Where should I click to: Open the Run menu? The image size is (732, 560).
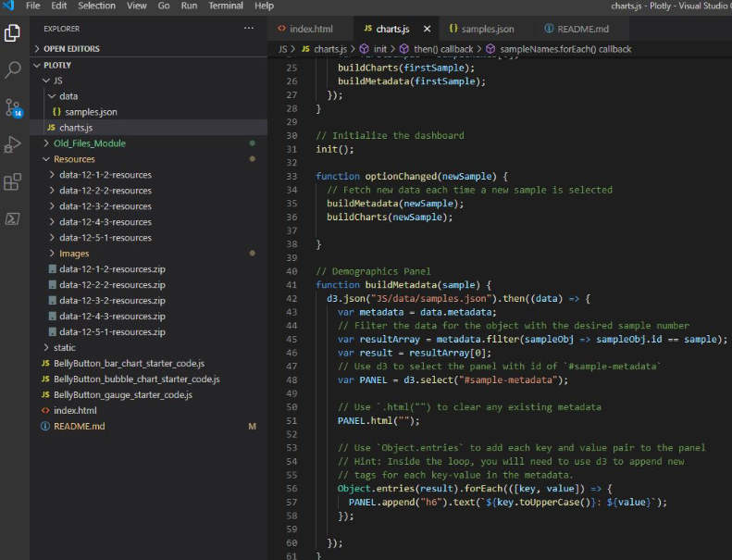click(189, 6)
